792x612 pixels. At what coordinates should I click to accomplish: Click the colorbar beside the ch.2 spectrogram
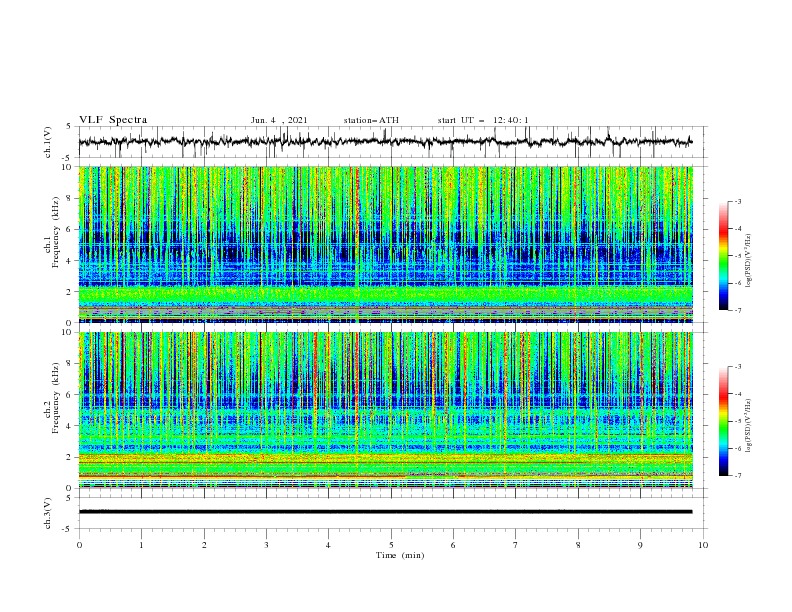(724, 421)
